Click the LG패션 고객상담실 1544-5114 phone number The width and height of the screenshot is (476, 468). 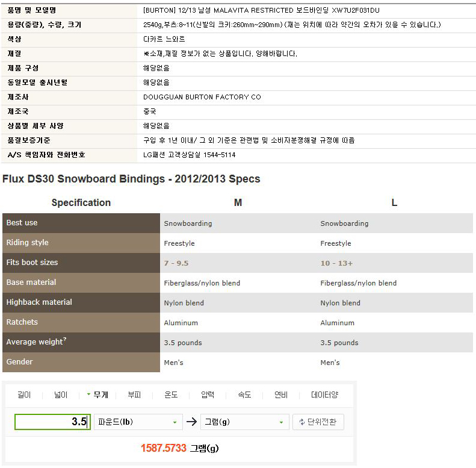click(189, 155)
